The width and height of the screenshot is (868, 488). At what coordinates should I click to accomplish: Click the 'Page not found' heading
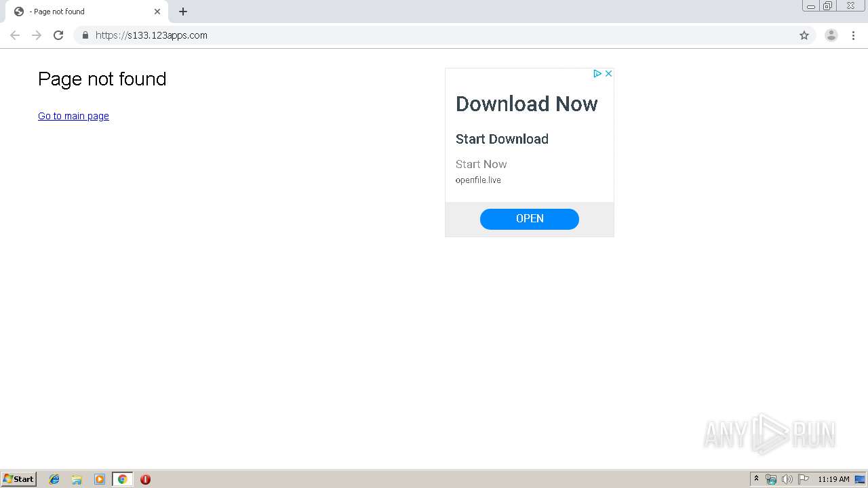click(x=102, y=79)
